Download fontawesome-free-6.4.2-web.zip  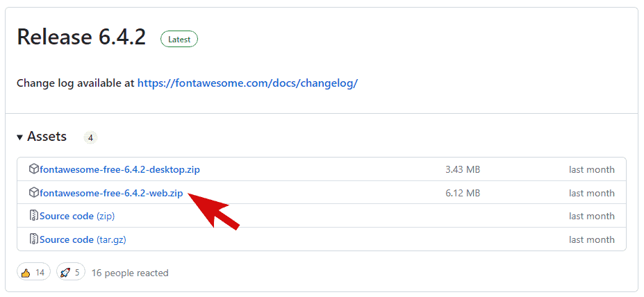(111, 193)
